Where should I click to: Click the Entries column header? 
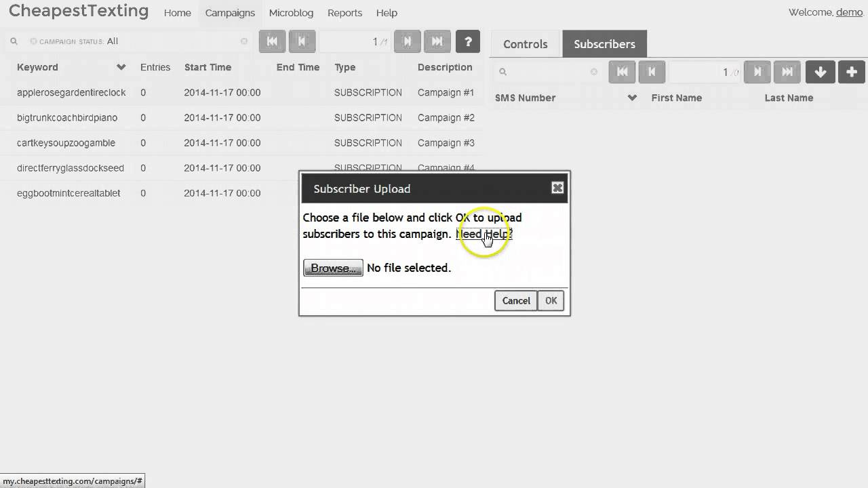point(155,67)
